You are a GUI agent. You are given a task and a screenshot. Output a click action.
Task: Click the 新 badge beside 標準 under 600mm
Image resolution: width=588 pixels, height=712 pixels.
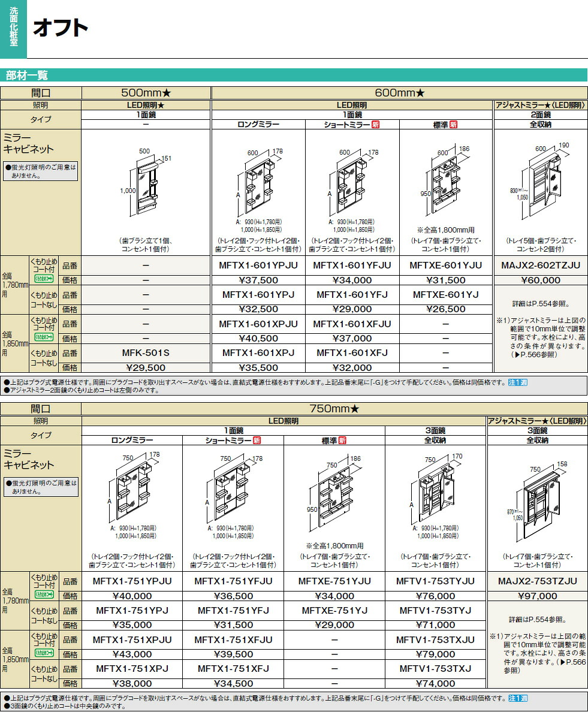(x=453, y=125)
